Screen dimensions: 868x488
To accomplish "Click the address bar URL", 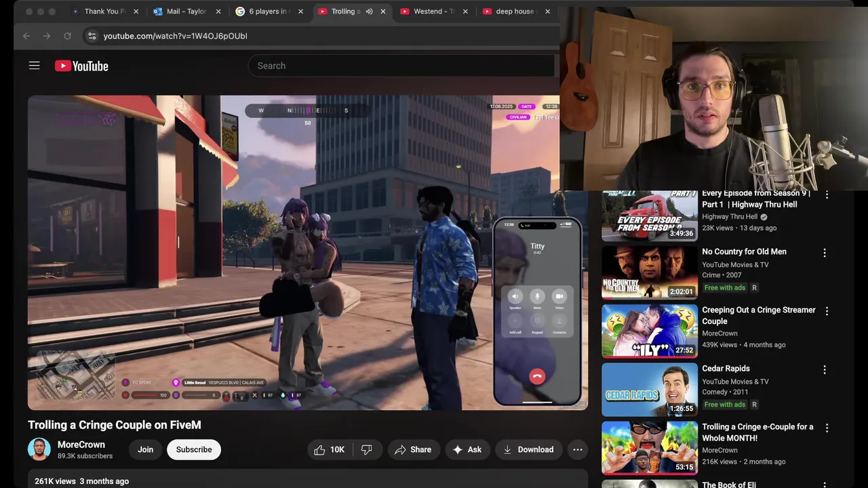I will point(175,36).
